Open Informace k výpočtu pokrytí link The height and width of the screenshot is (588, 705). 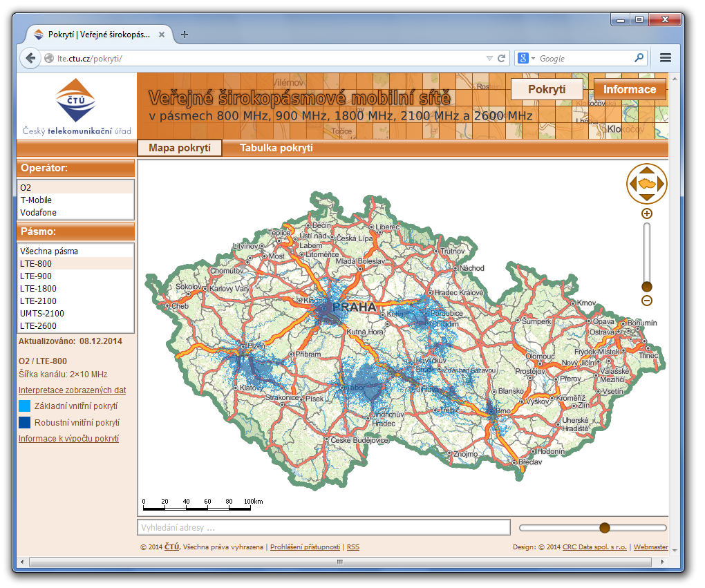click(x=68, y=438)
